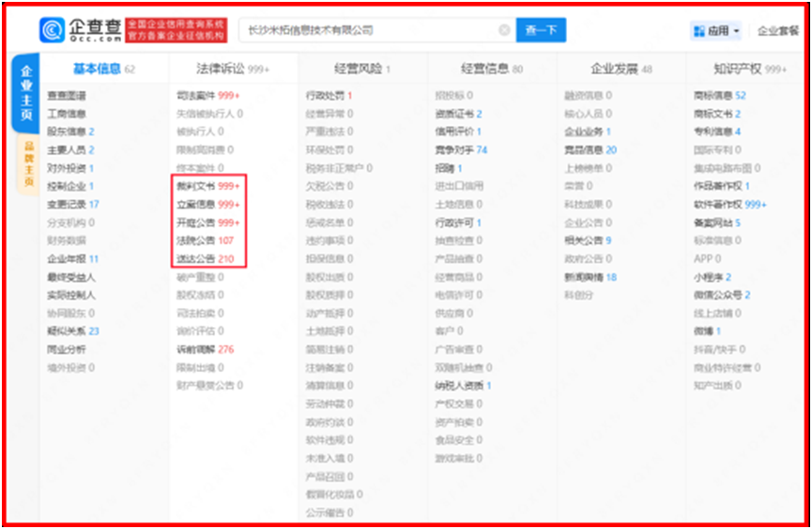Click the 查一下 search button
Viewport: 812px width, 529px height.
point(541,30)
